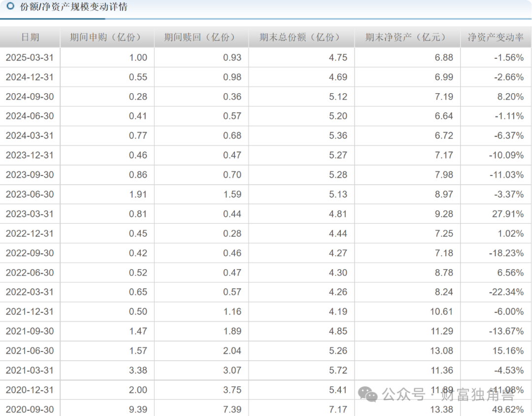Click the 6.56% change rate value
Screen dimensions: 532x416
[511, 273]
